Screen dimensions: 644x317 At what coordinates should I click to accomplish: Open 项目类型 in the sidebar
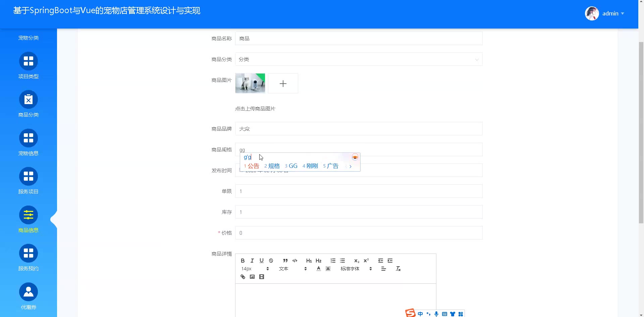coord(29,66)
